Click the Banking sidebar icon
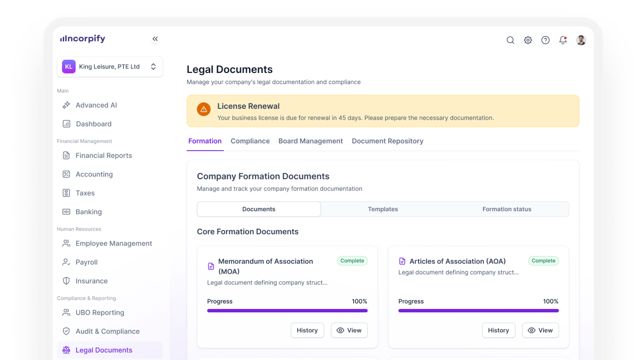This screenshot has width=644, height=360. point(66,212)
